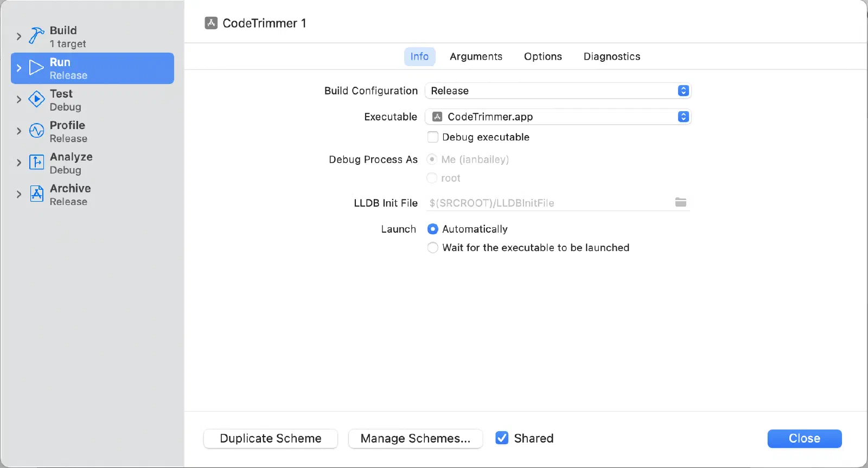This screenshot has height=468, width=868.
Task: Select Wait for the executable to be launched
Action: [432, 248]
